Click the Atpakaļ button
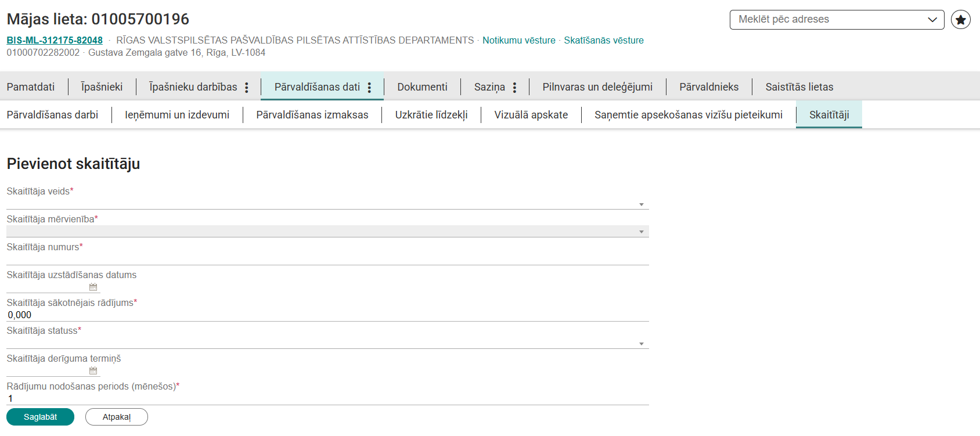 click(x=117, y=417)
